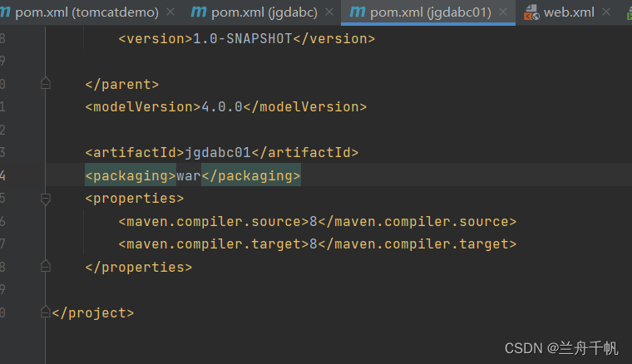The image size is (632, 364).
Task: Click fold marker at closing properties tag
Action: pos(46,268)
